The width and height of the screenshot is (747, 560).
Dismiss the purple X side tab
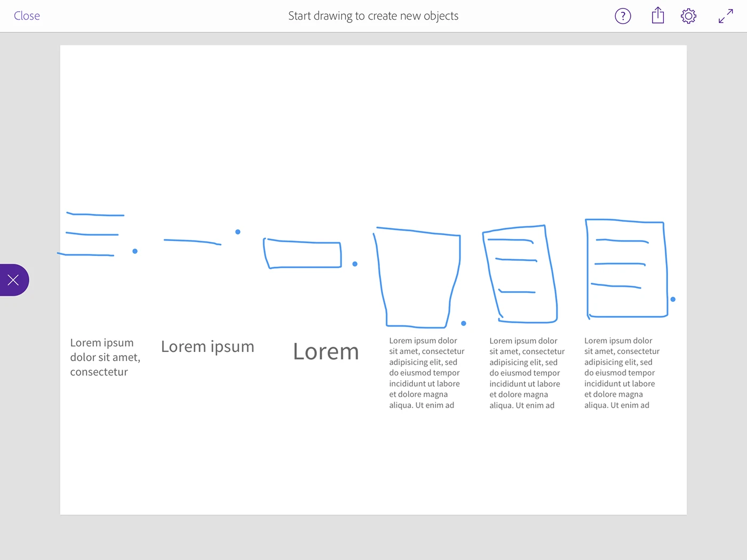coord(14,280)
